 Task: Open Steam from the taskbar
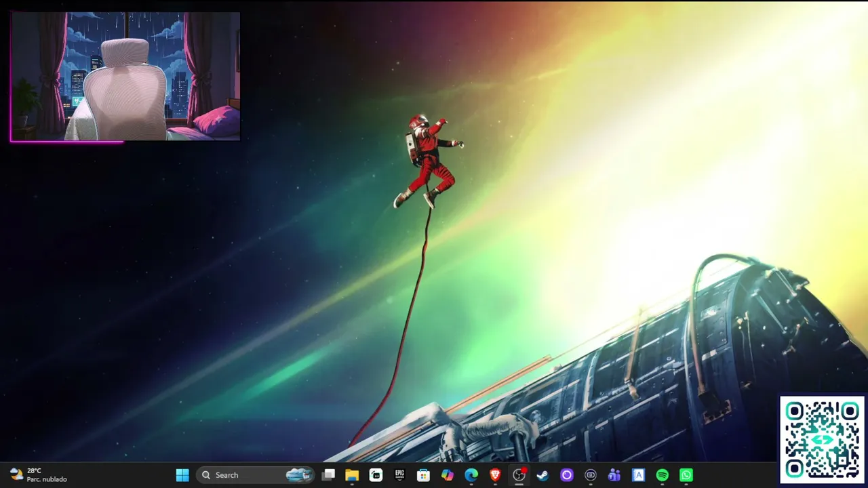click(542, 475)
